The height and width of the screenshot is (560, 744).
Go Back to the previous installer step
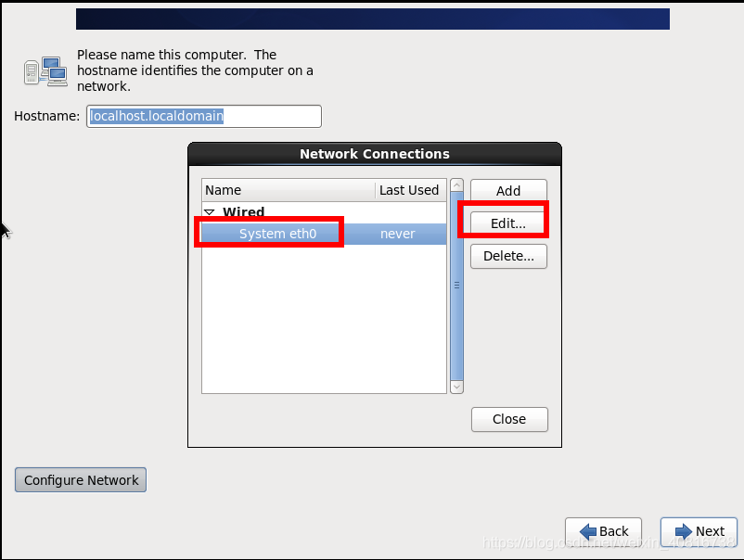coord(604,531)
